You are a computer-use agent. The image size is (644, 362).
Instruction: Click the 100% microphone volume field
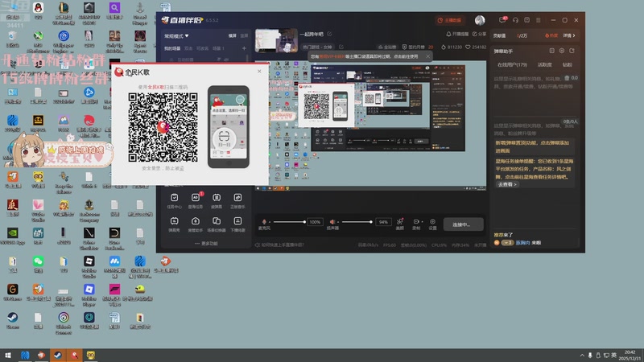[x=315, y=222]
